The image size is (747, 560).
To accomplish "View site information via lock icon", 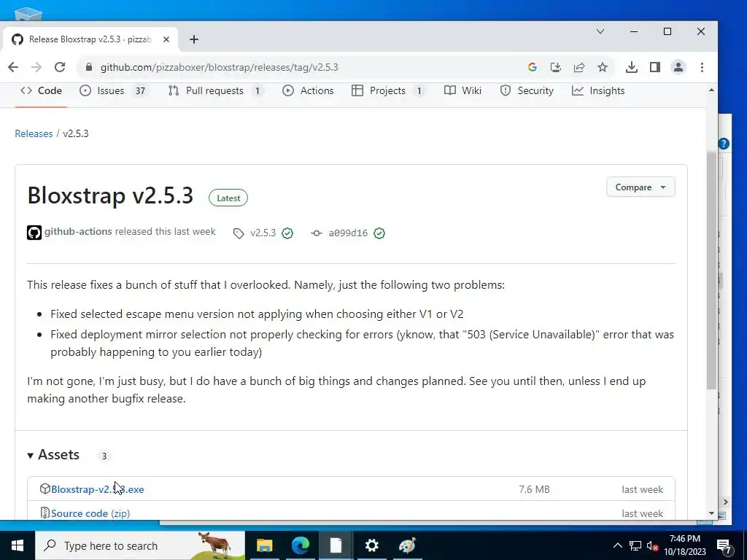I will point(88,67).
